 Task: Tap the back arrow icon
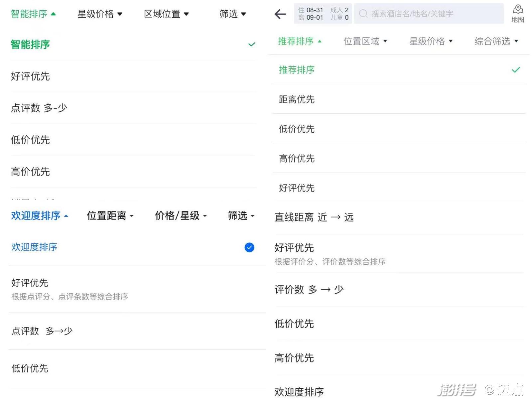tap(280, 14)
